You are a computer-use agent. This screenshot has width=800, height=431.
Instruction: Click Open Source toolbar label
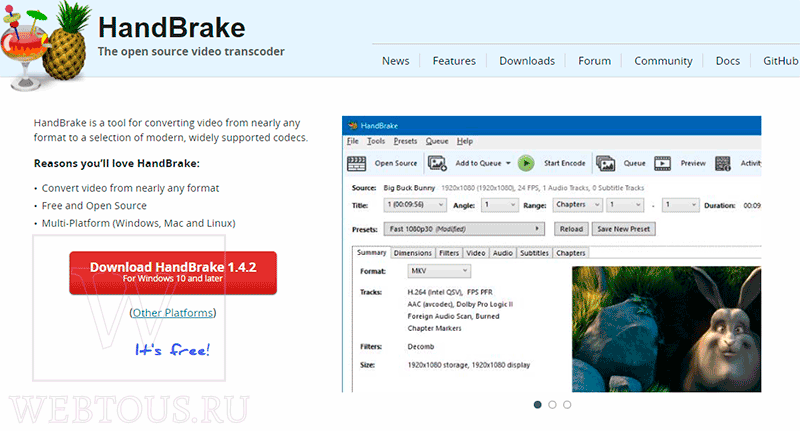(x=396, y=163)
